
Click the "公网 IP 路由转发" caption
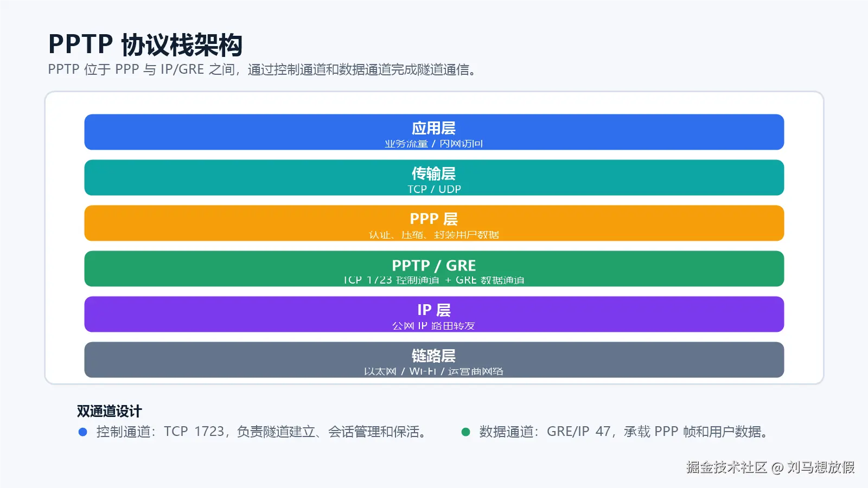pos(434,326)
